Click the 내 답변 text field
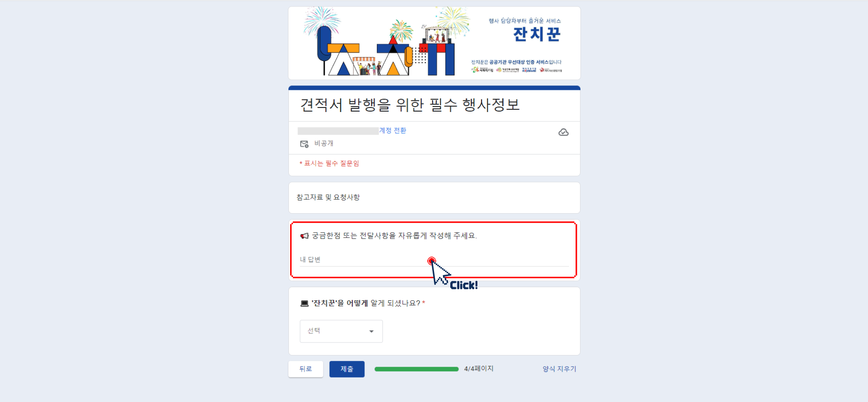This screenshot has height=402, width=868. [x=434, y=260]
